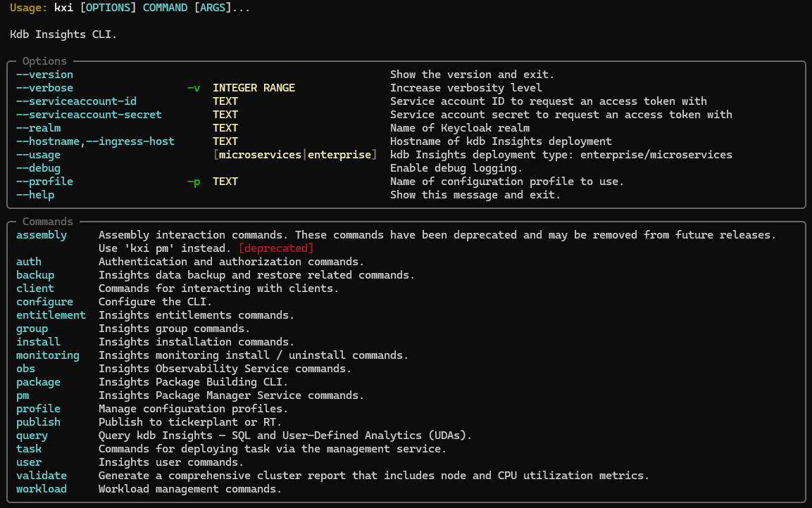Click the validate command name
Screen dimensions: 812x508
pyautogui.click(x=42, y=476)
